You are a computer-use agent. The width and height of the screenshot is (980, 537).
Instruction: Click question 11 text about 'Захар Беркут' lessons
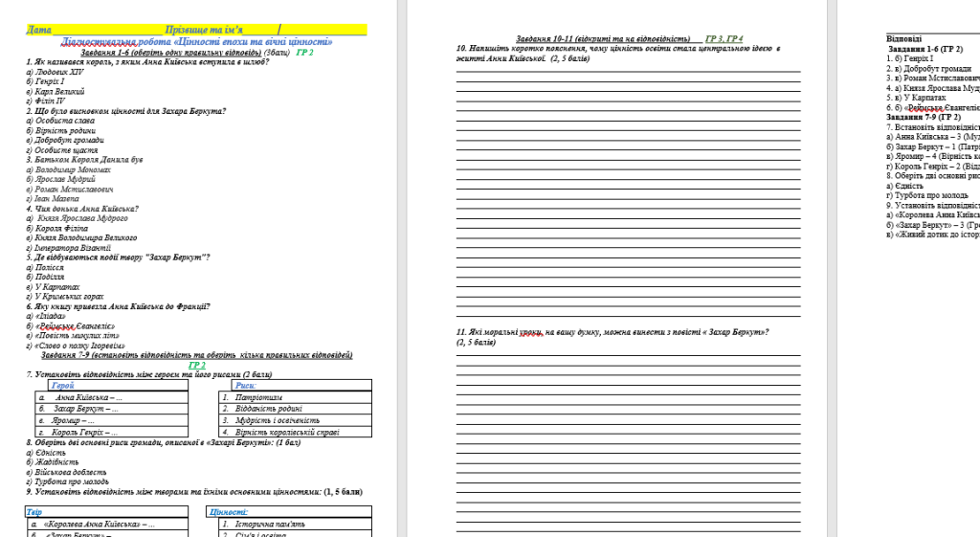(x=612, y=332)
